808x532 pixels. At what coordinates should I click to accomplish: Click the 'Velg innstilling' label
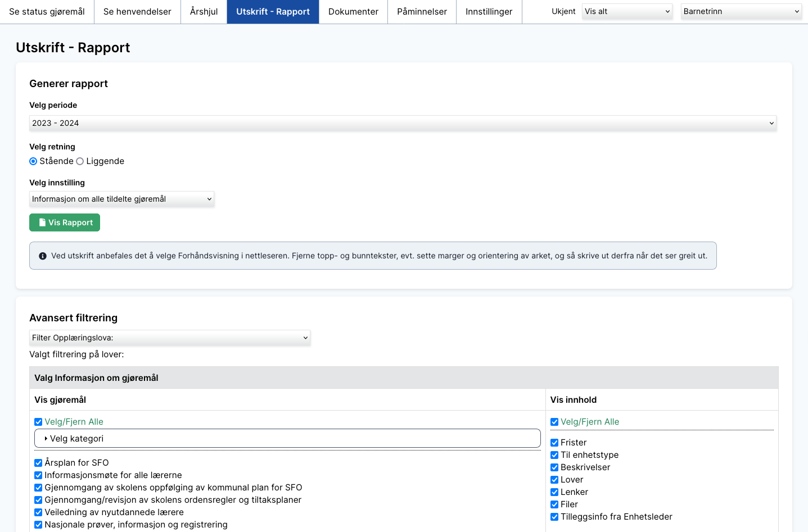[57, 183]
